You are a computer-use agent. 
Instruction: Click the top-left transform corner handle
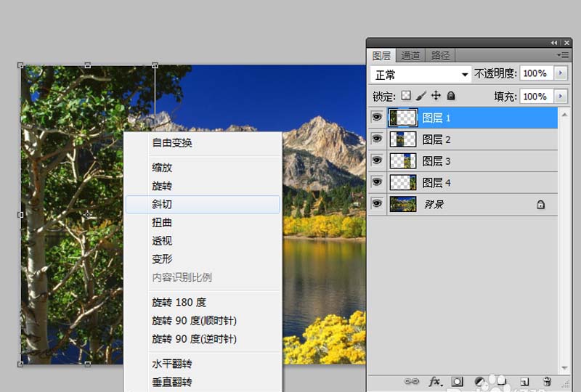click(20, 65)
